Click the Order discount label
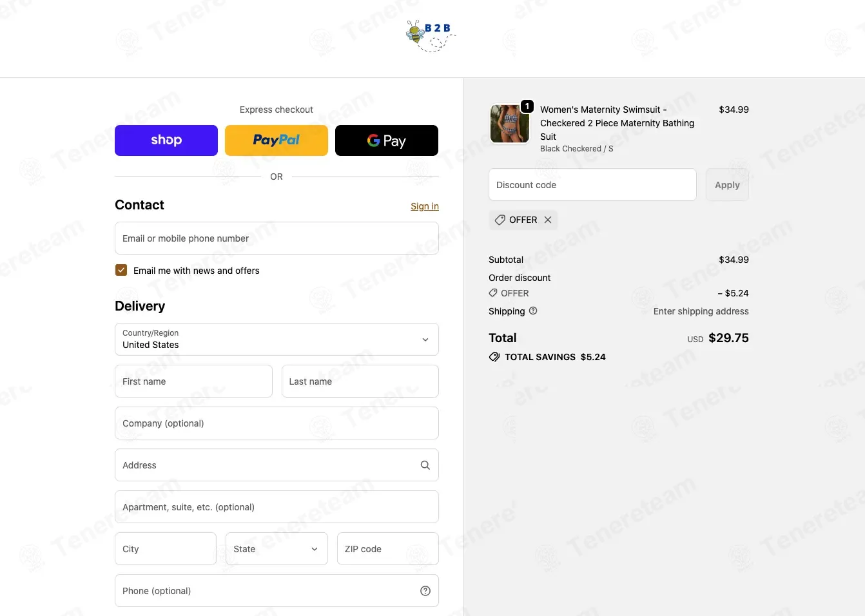 point(520,278)
